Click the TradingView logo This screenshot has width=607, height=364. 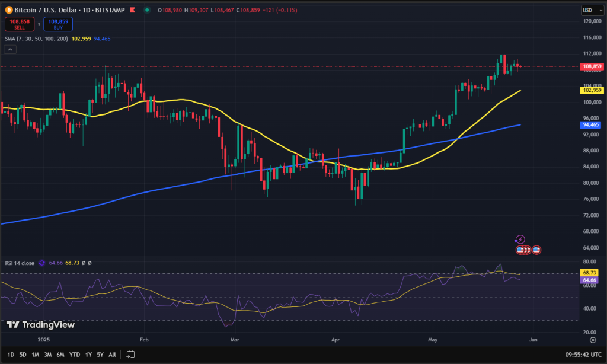tap(40, 325)
